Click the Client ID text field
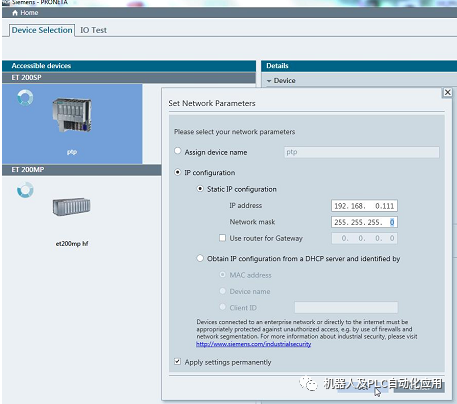457x404 pixels. point(346,307)
